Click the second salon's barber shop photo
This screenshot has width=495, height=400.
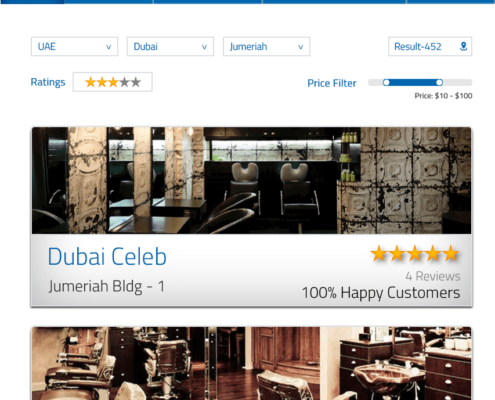point(252,363)
